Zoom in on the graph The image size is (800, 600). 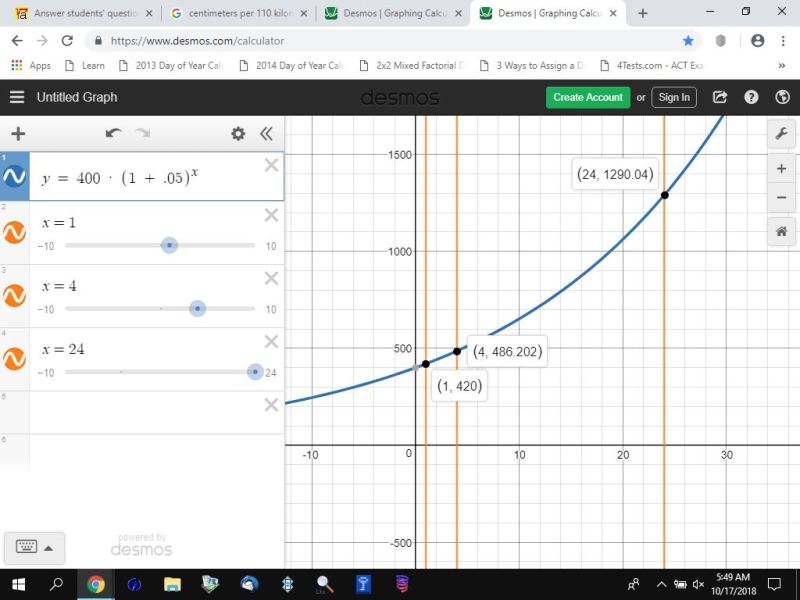(x=781, y=169)
